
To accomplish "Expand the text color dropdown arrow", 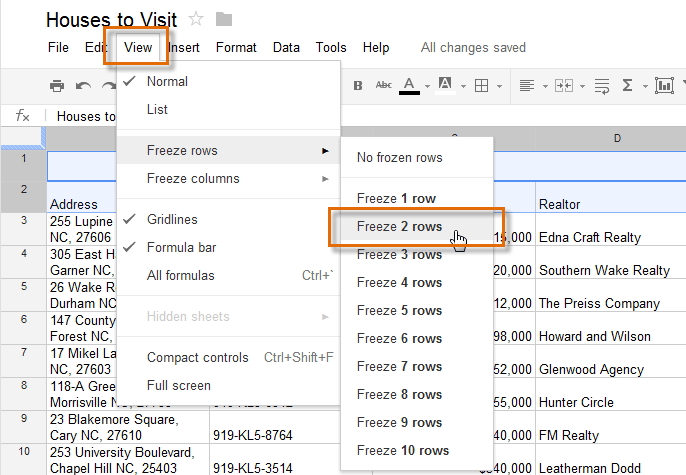I will tap(427, 87).
